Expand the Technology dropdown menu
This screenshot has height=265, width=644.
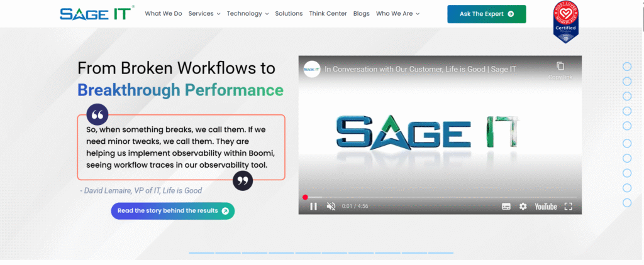248,14
